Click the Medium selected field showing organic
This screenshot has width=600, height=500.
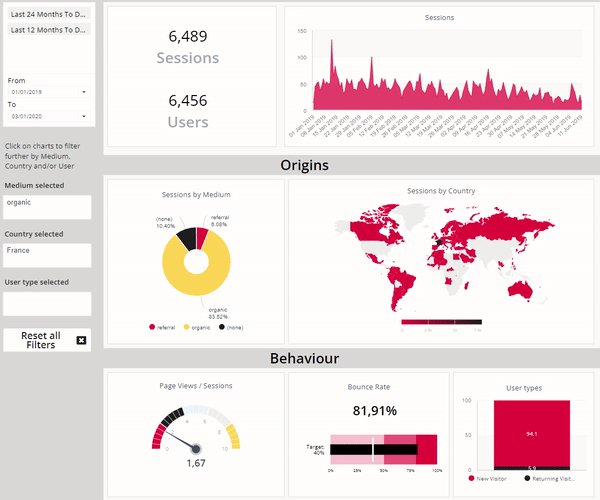pyautogui.click(x=47, y=207)
